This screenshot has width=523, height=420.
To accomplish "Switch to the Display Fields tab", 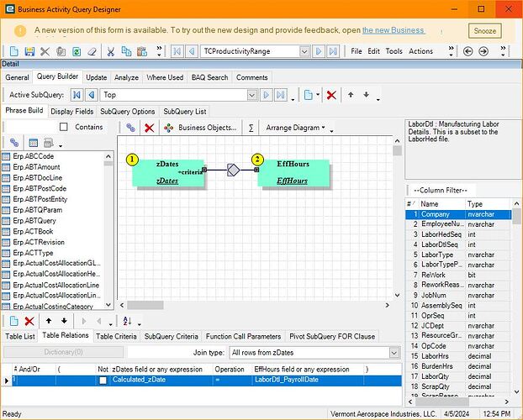I will click(x=71, y=111).
